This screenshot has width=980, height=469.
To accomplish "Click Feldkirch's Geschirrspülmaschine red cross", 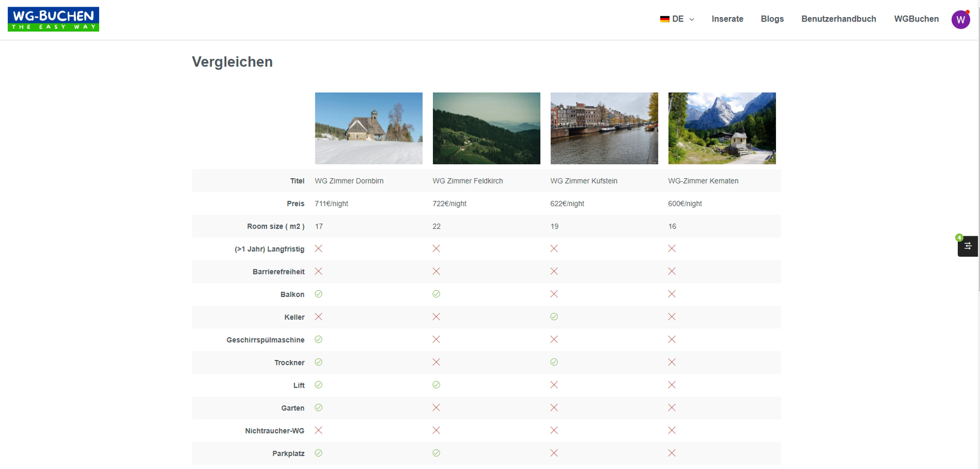I will point(436,339).
